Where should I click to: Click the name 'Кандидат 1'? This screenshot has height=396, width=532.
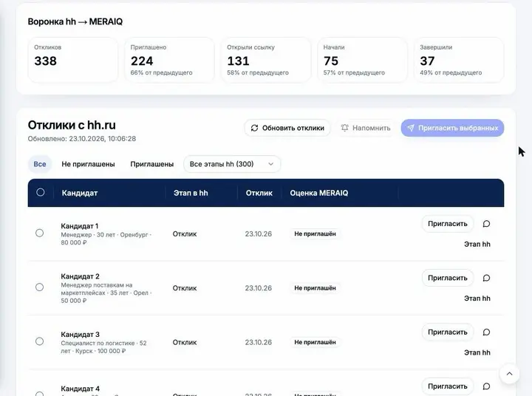click(x=80, y=226)
